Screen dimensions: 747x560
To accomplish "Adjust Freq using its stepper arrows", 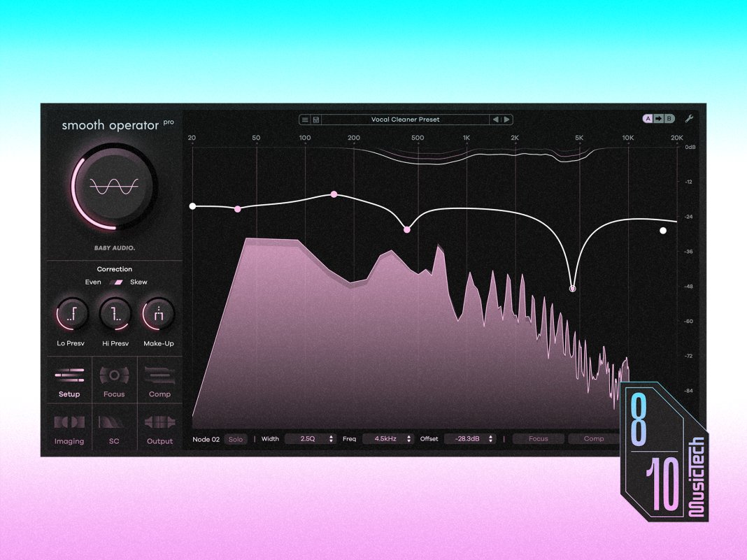I will pos(408,438).
